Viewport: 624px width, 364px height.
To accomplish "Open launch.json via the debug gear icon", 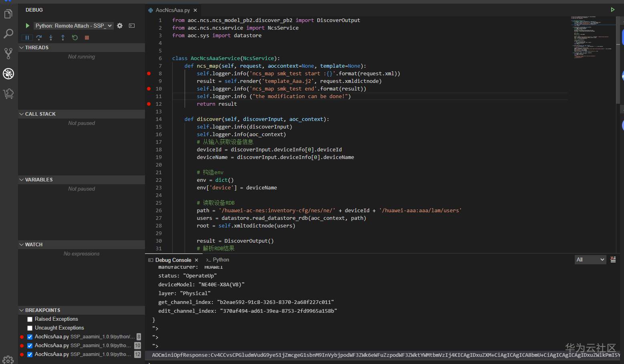I will coord(120,26).
